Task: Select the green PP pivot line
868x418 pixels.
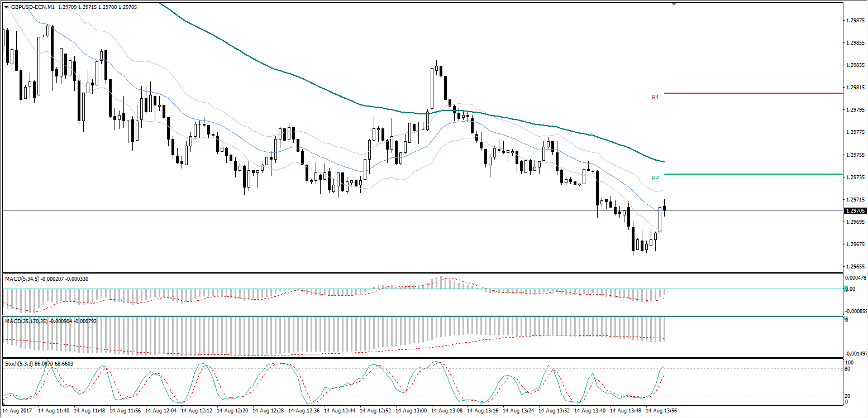Action: tap(753, 174)
